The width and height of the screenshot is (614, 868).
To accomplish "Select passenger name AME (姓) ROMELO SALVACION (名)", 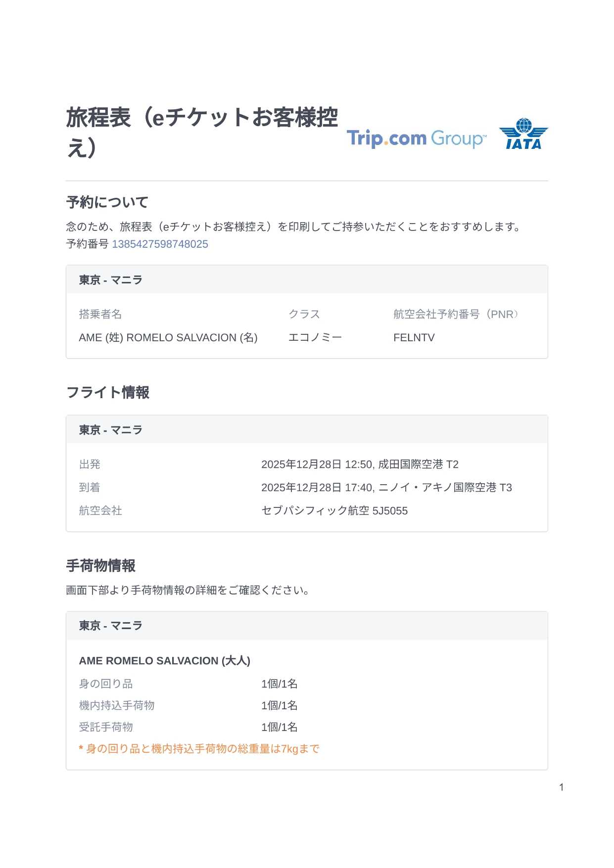I will tap(168, 338).
